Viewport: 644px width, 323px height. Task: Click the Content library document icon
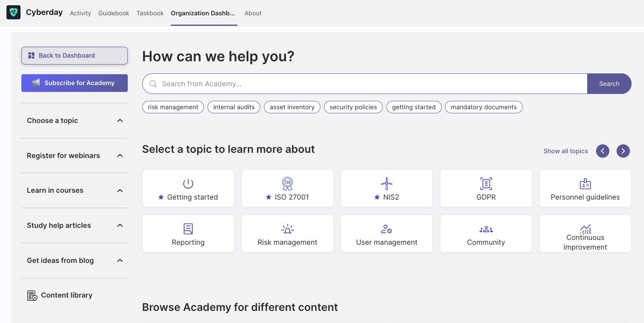pos(32,296)
